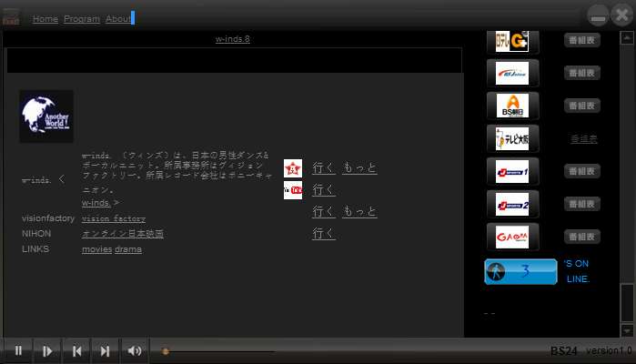Select the J Sports 1 channel
636x364 pixels.
(512, 171)
